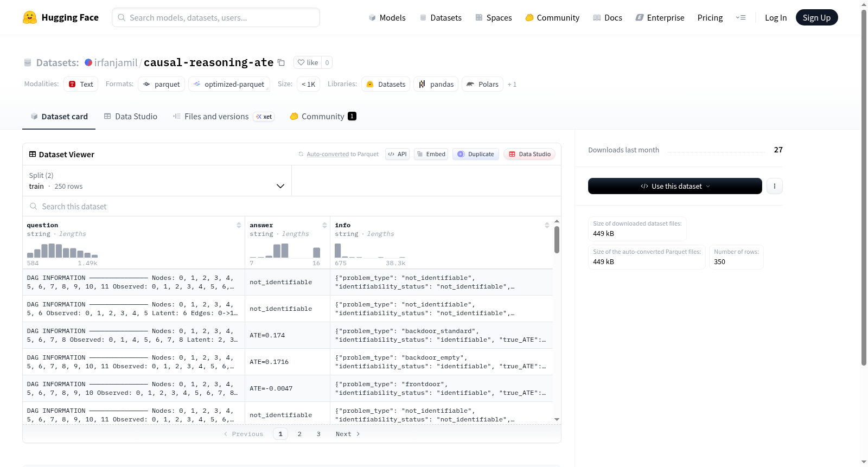Click the irfanjamil author link
This screenshot has width=868, height=467.
[x=116, y=62]
